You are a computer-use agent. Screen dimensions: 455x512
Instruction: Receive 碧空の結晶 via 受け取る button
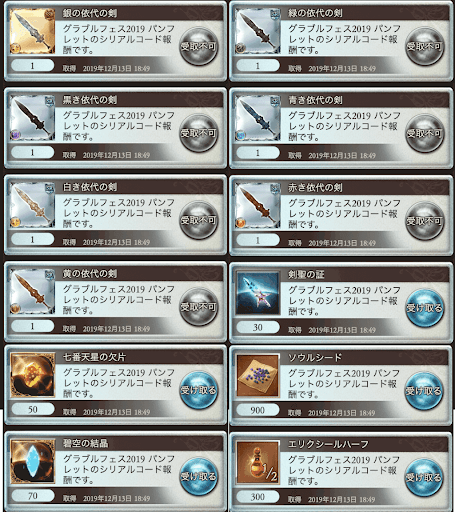click(x=199, y=477)
